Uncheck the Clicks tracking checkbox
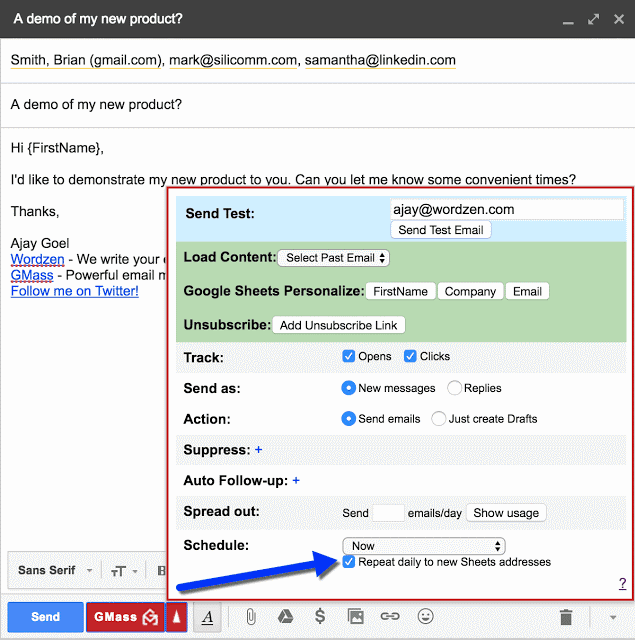 click(x=410, y=356)
